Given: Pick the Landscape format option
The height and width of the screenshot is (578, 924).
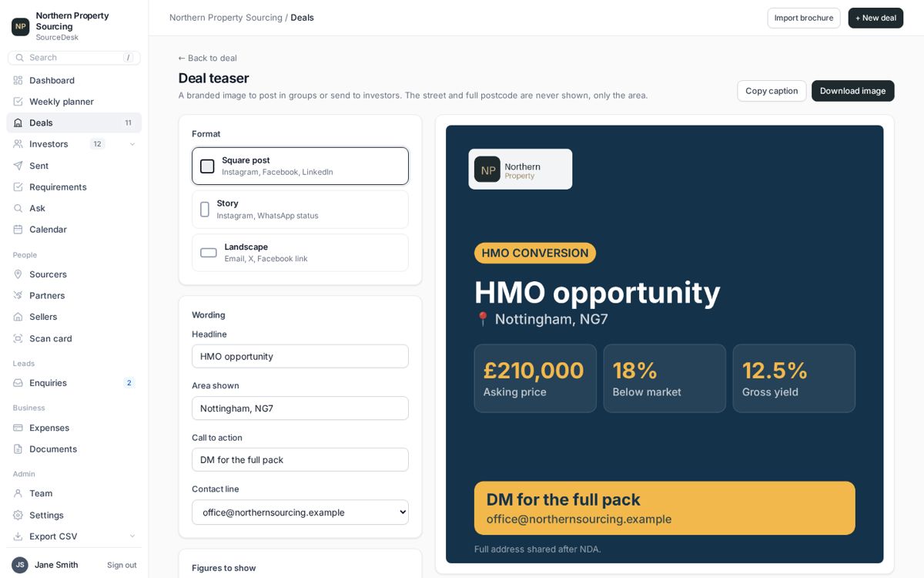Looking at the screenshot, I should [300, 253].
